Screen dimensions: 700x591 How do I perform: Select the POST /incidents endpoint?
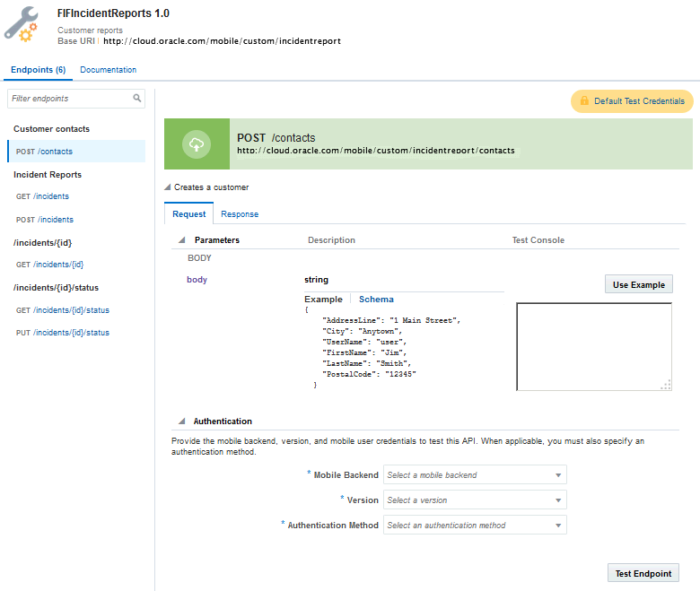45,220
